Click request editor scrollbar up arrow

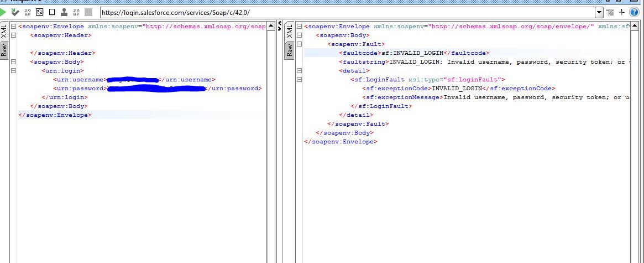[271, 26]
